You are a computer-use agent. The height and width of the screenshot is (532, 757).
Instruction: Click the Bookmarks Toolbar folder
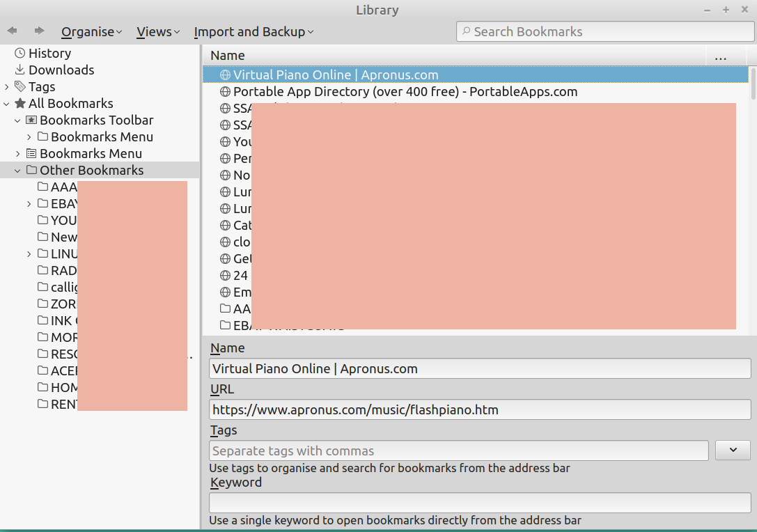[x=96, y=120]
